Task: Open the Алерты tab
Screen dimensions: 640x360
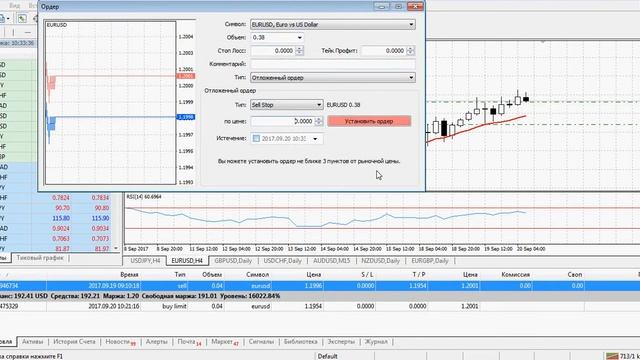Action: coord(156,342)
